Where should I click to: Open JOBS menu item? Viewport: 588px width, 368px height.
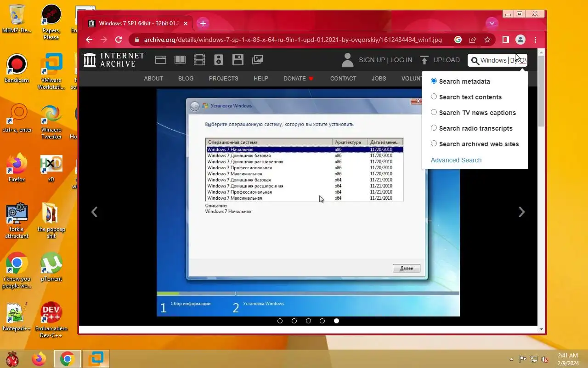point(379,78)
